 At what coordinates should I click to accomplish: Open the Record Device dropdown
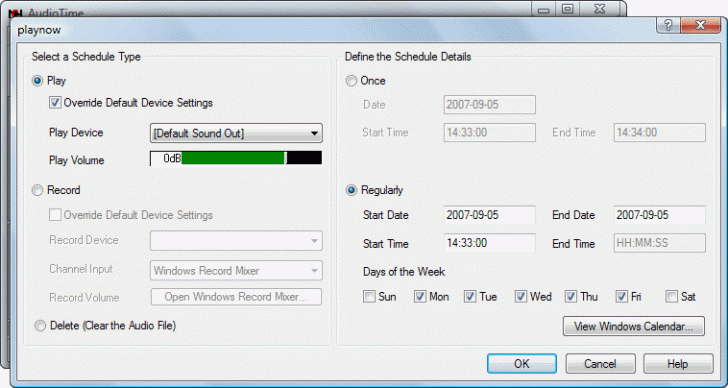(x=236, y=241)
